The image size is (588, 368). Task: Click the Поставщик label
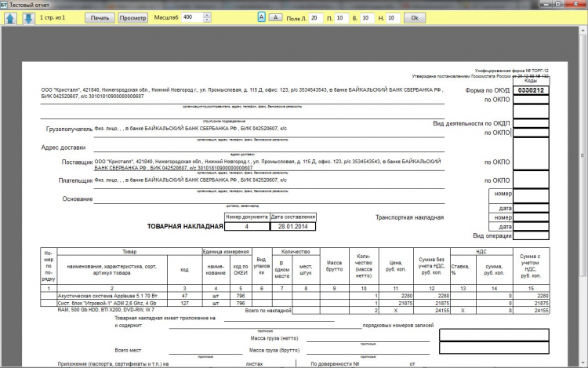(x=78, y=162)
